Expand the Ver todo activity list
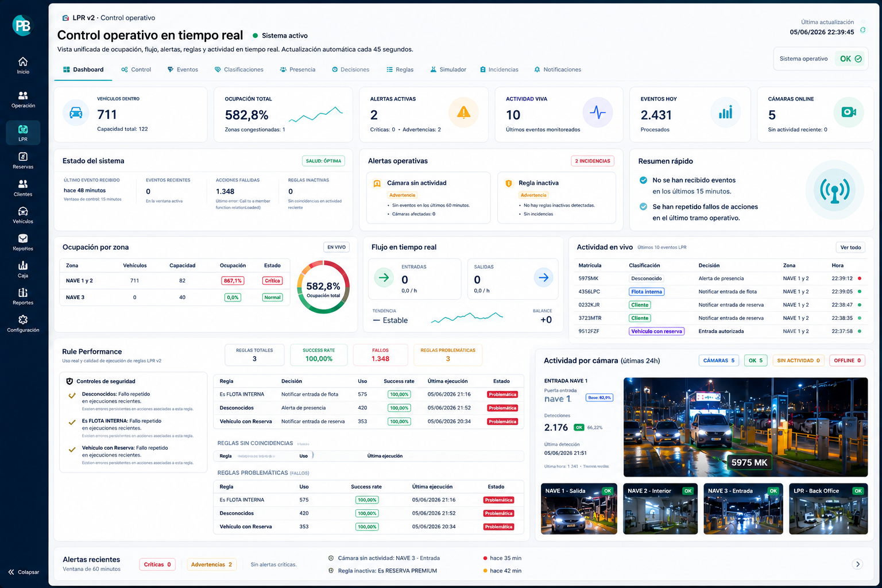The image size is (882, 588). [x=850, y=247]
